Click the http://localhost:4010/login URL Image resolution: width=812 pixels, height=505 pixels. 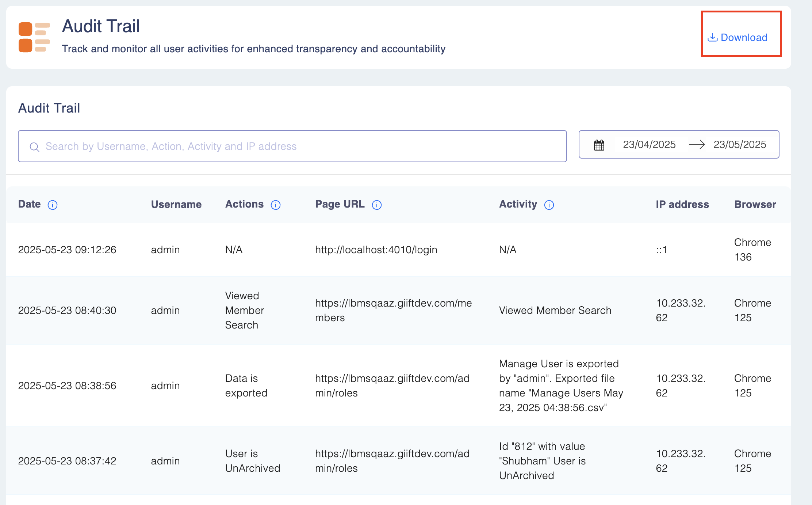click(x=376, y=250)
